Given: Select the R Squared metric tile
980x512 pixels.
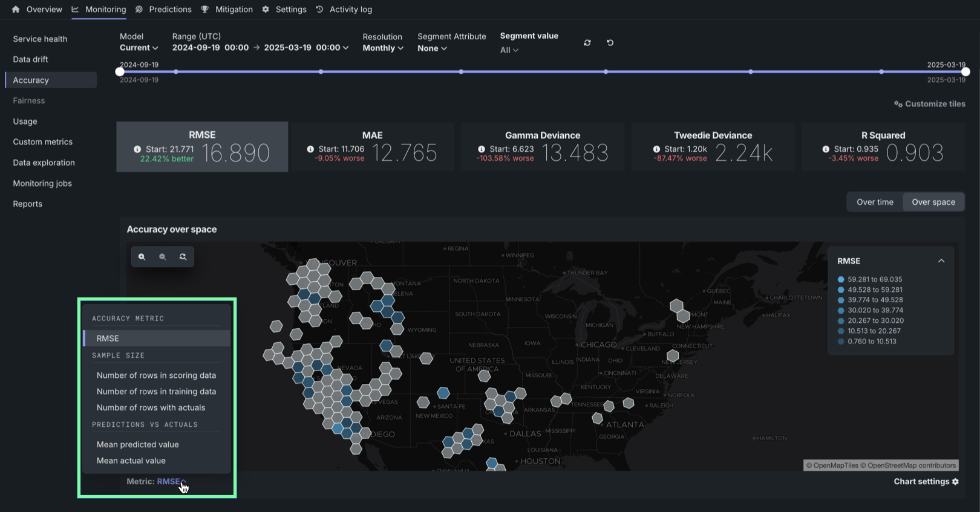Looking at the screenshot, I should pyautogui.click(x=883, y=147).
